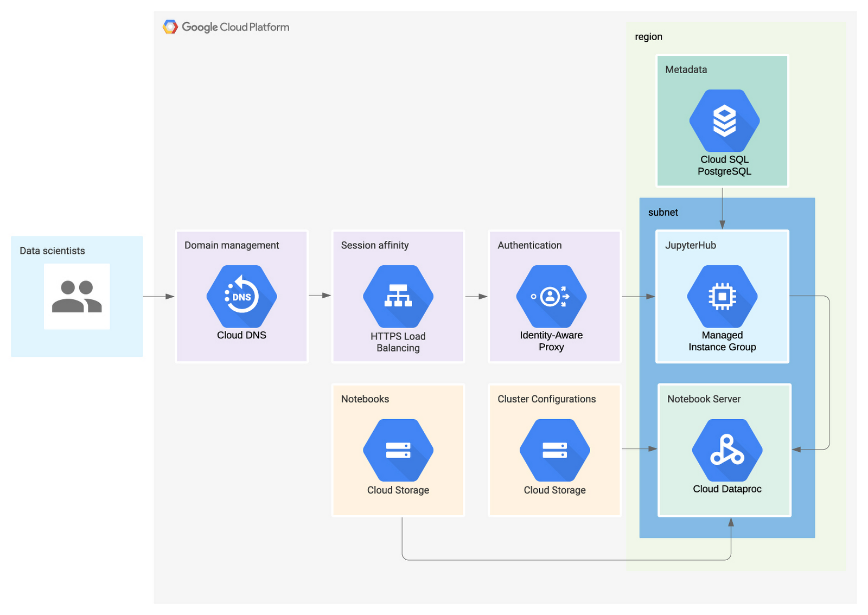Click the Google Cloud Platform logo
This screenshot has width=868, height=615.
pyautogui.click(x=170, y=27)
